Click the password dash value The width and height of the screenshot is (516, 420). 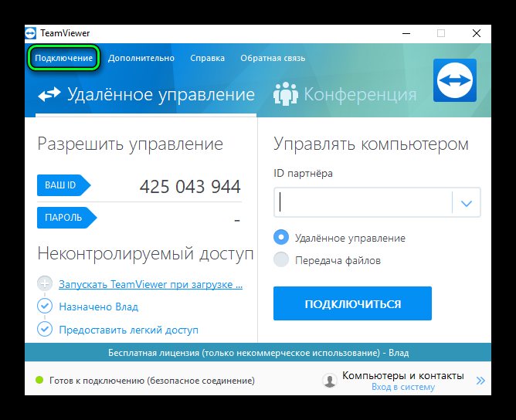click(x=237, y=220)
